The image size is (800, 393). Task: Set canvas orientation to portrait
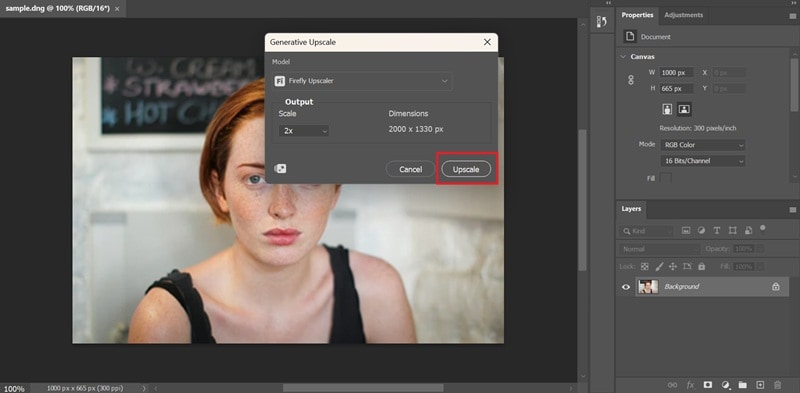click(x=667, y=109)
